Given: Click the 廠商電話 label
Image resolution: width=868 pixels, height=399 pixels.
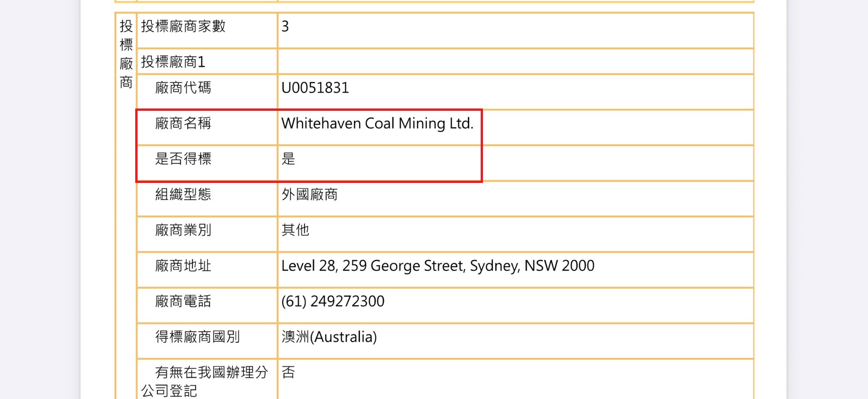Looking at the screenshot, I should coord(183,301).
